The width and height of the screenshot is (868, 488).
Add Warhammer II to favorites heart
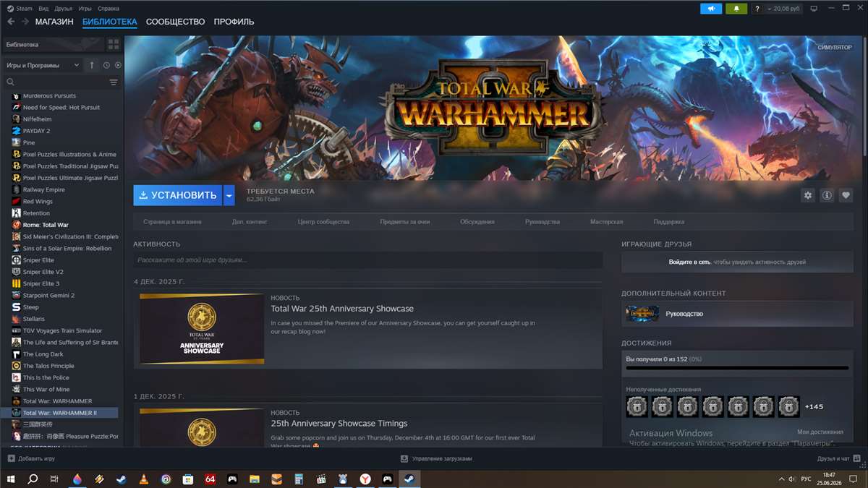point(846,195)
